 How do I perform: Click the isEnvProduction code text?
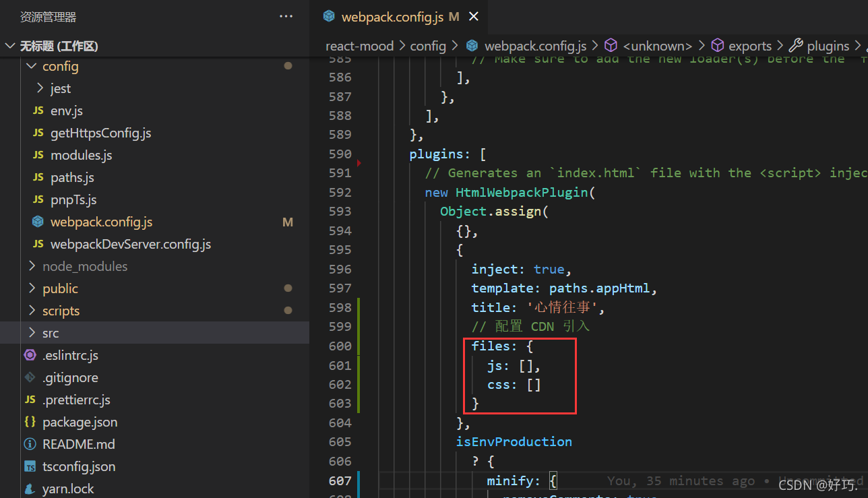[x=514, y=441]
